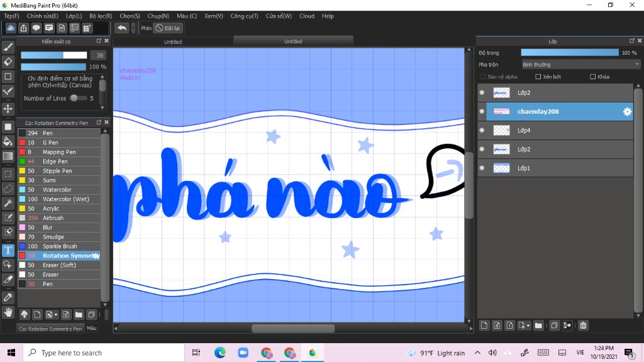
Task: Open the add-brush dropdown arrow
Action: tap(56, 315)
